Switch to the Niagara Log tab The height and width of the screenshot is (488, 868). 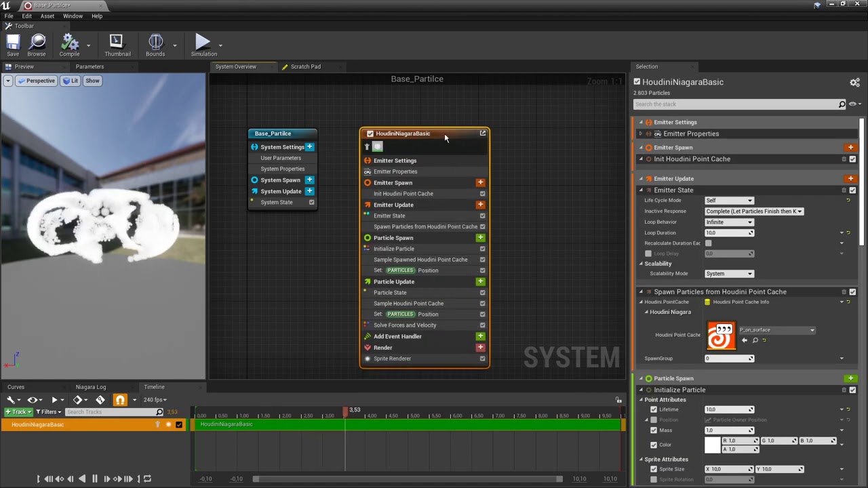[91, 387]
